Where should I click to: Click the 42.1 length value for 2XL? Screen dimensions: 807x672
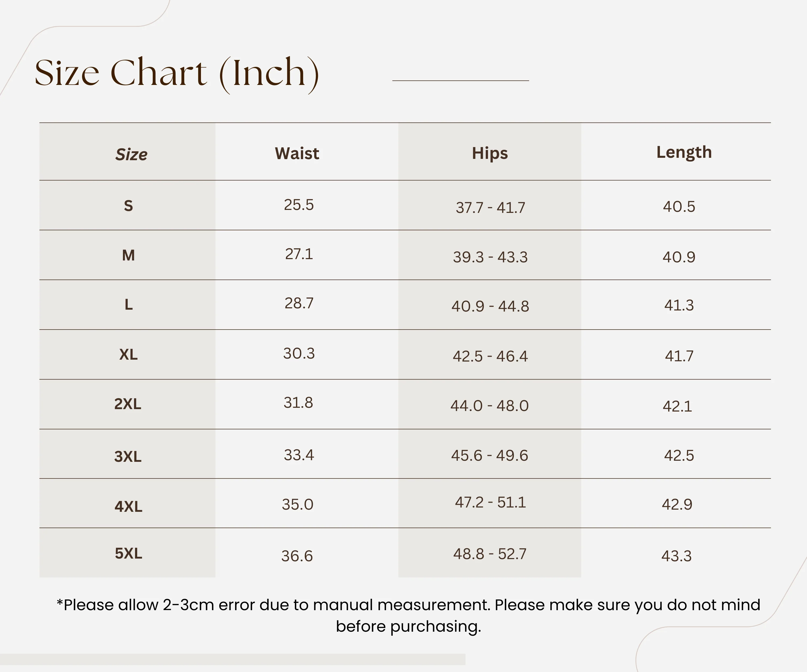click(677, 406)
